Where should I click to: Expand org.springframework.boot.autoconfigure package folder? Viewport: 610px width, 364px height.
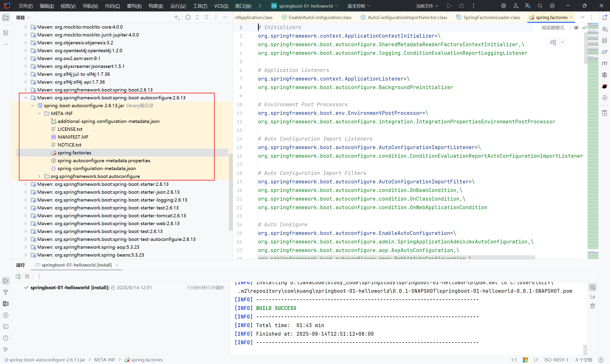pyautogui.click(x=39, y=176)
